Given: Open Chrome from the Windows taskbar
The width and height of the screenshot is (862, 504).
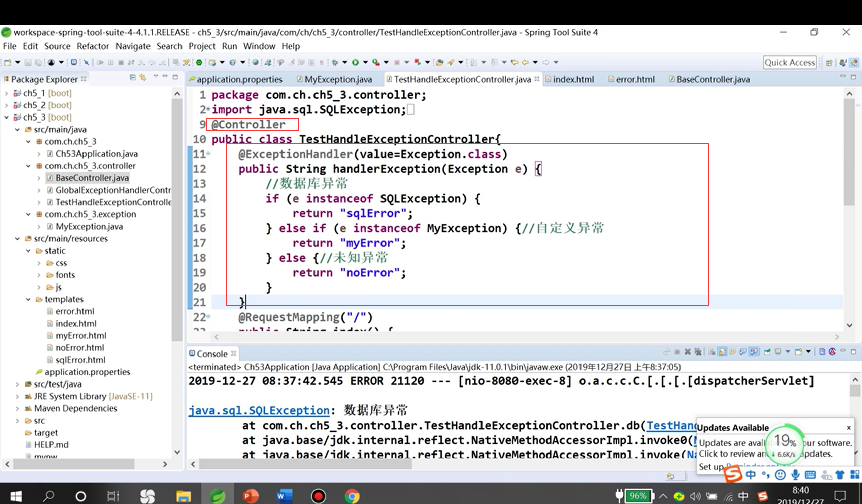Looking at the screenshot, I should coord(352,496).
